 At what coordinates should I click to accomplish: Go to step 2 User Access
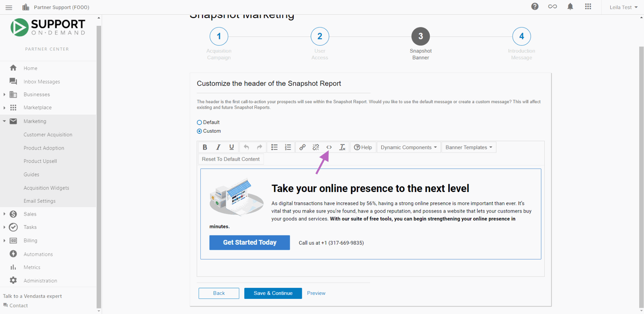(x=320, y=36)
